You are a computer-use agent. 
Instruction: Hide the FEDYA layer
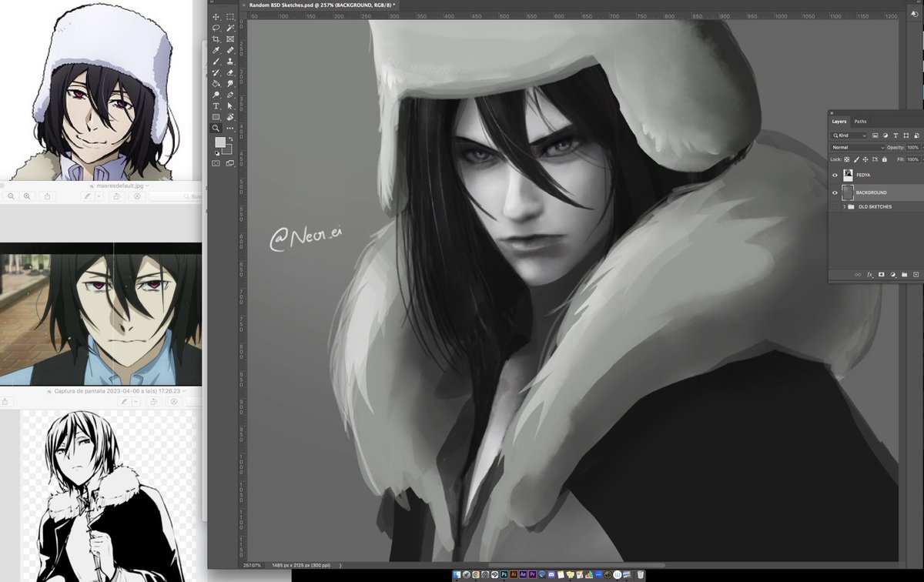pos(835,176)
